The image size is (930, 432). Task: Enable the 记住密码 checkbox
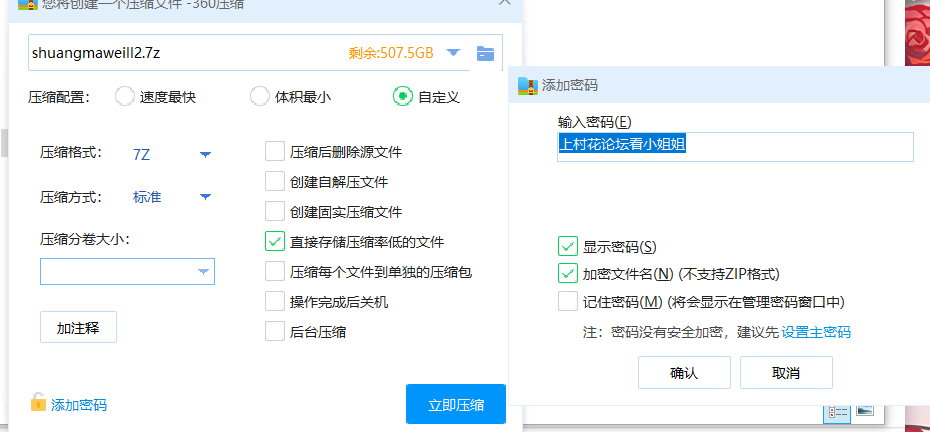(568, 301)
